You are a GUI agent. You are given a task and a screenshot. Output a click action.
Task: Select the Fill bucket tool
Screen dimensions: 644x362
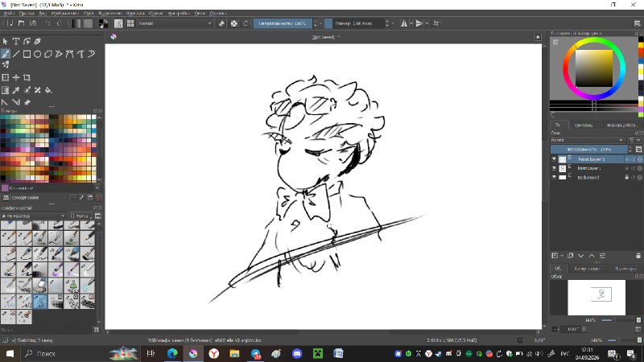[48, 90]
